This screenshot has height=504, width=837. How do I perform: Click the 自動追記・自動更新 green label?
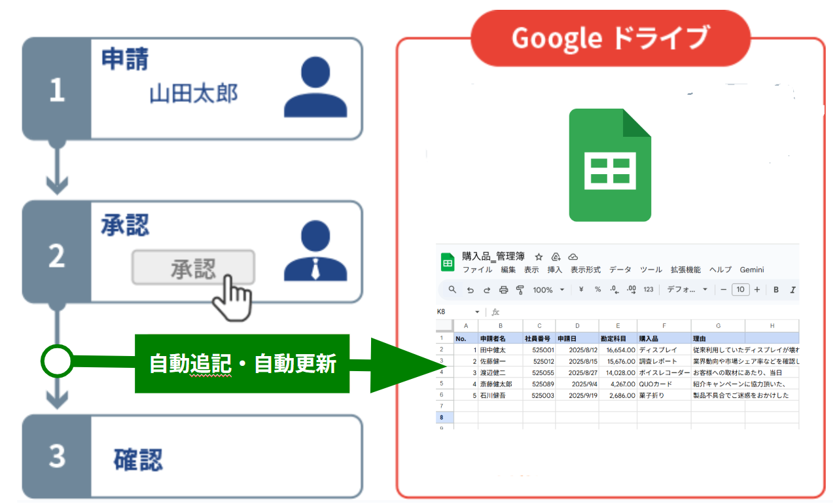click(x=242, y=364)
